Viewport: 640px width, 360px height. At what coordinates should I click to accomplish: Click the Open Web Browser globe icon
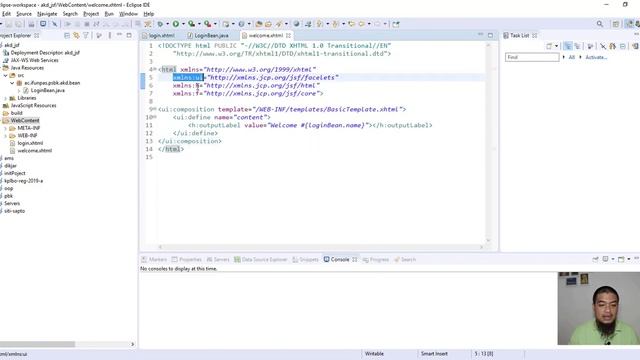[x=296, y=24]
